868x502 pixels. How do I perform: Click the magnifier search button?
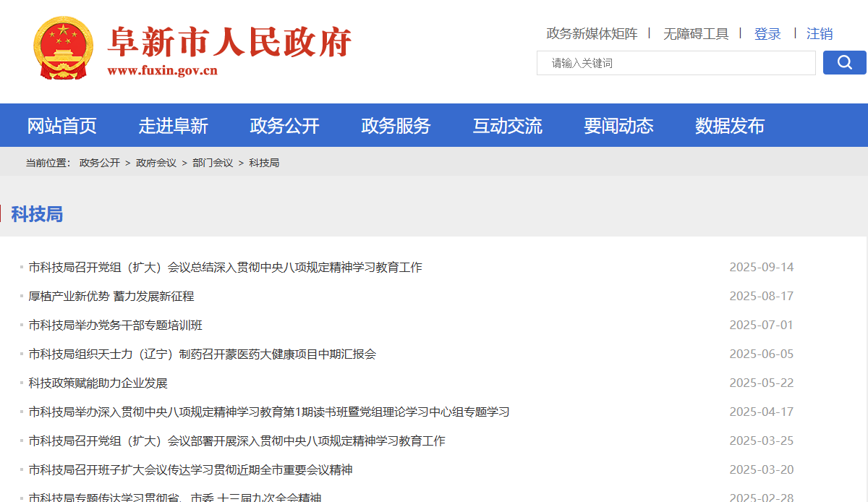point(844,63)
